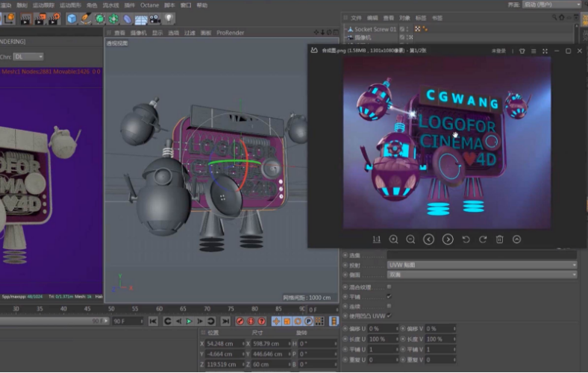Click the 选集 selection input field

click(x=481, y=255)
